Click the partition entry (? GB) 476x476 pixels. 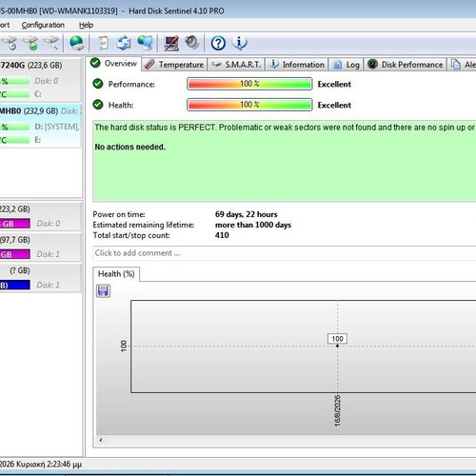pos(41,278)
